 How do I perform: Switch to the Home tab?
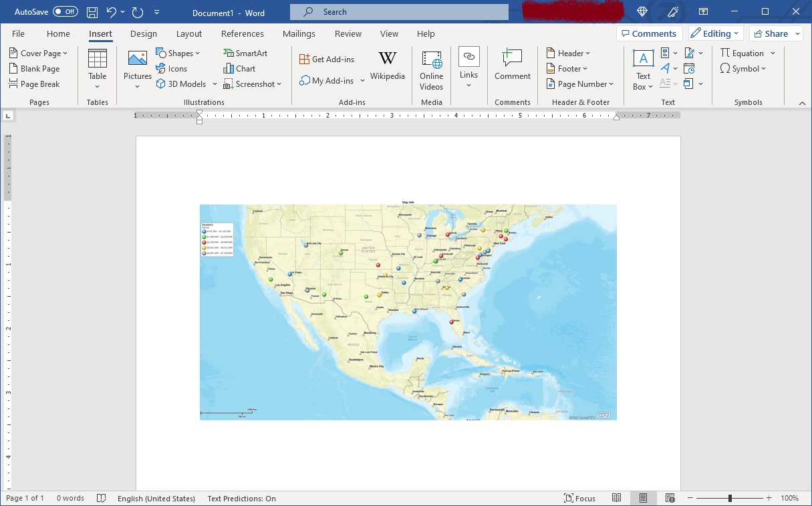point(58,33)
